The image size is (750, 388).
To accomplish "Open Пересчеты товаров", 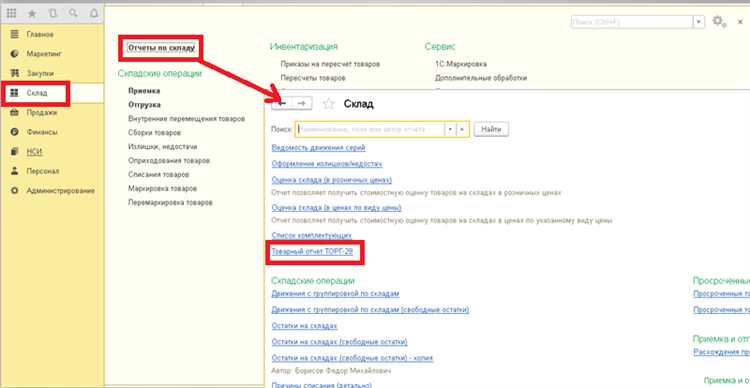I will [x=313, y=78].
